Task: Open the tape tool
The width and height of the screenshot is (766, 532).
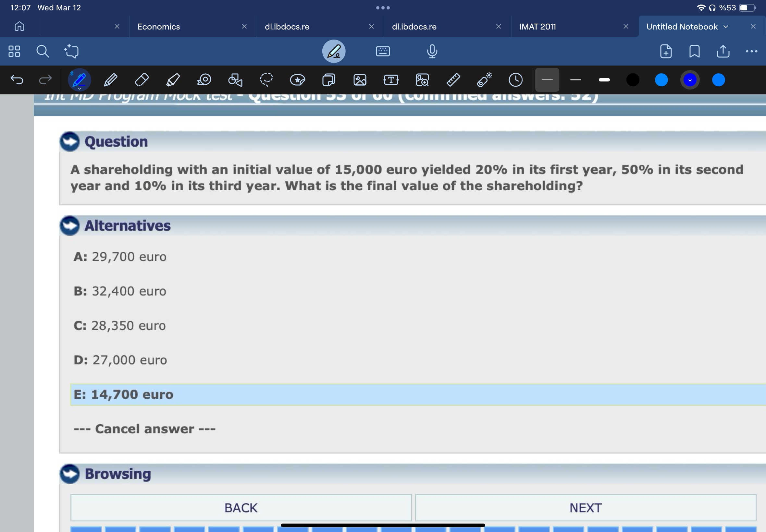Action: coord(204,80)
